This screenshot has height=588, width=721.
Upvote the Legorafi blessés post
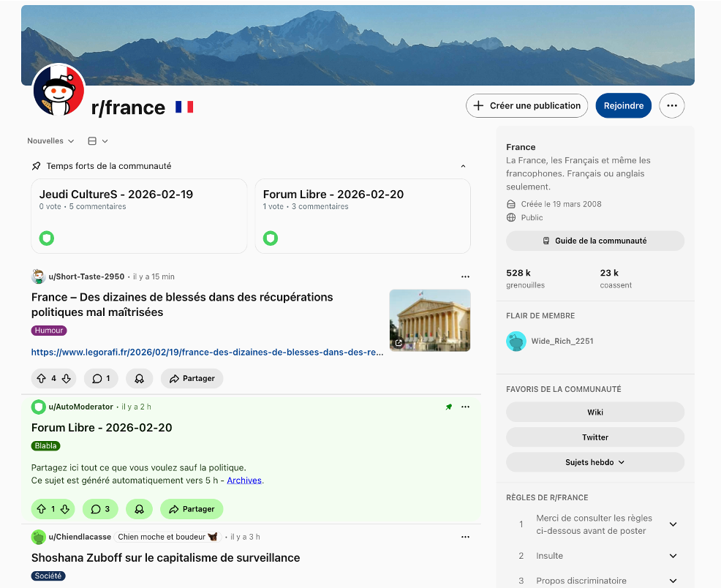pyautogui.click(x=42, y=378)
